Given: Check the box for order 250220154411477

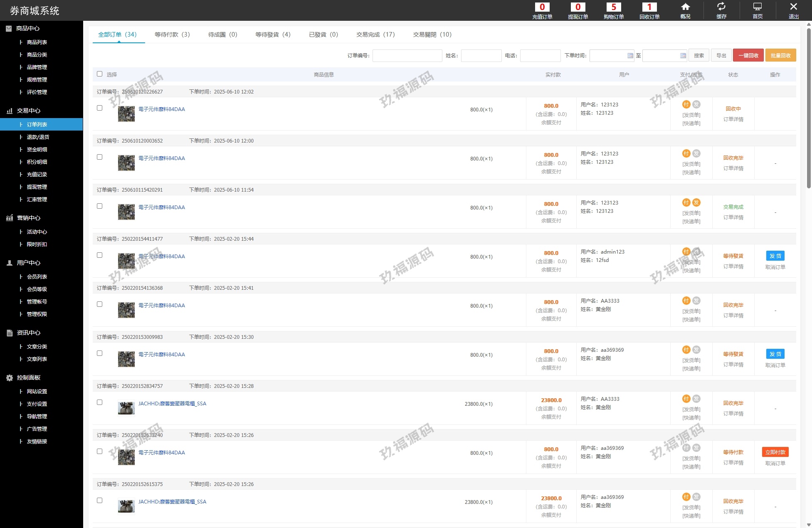Looking at the screenshot, I should (x=99, y=255).
